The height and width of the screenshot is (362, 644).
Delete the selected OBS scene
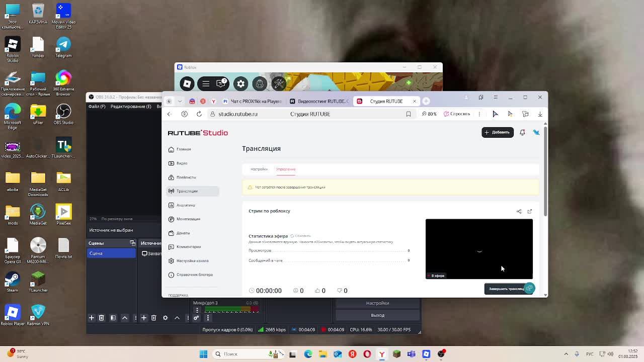101,318
